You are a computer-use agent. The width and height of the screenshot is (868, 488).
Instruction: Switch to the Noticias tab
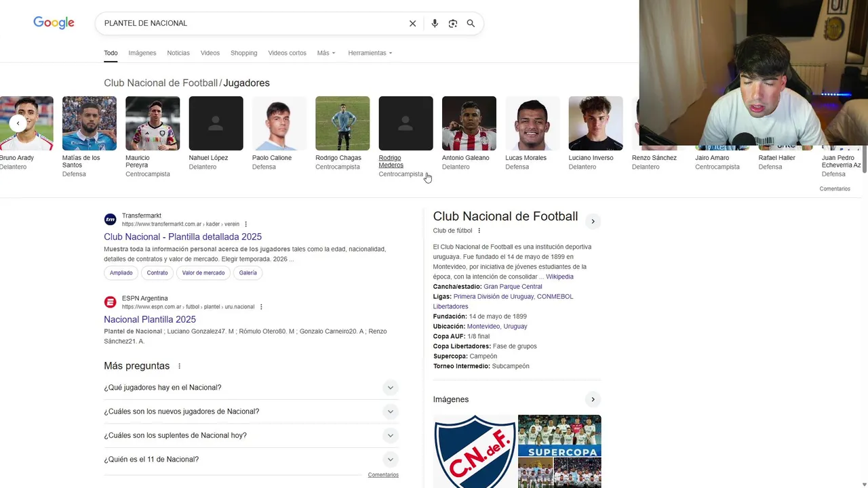pyautogui.click(x=178, y=53)
